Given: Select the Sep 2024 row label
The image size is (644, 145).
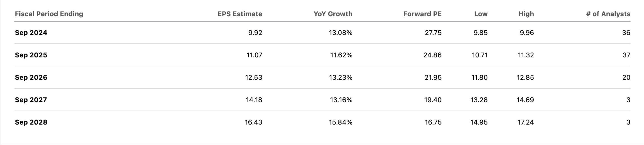Looking at the screenshot, I should (x=31, y=33).
